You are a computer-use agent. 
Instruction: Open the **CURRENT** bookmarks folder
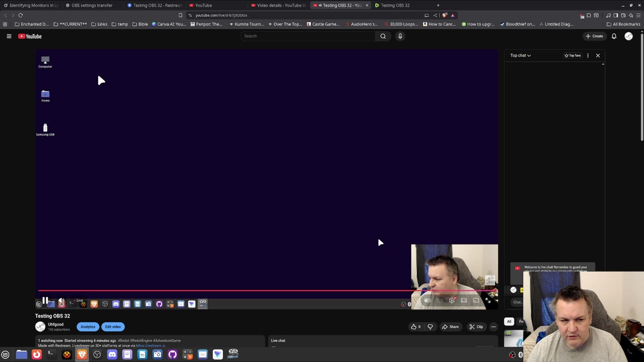tap(70, 24)
